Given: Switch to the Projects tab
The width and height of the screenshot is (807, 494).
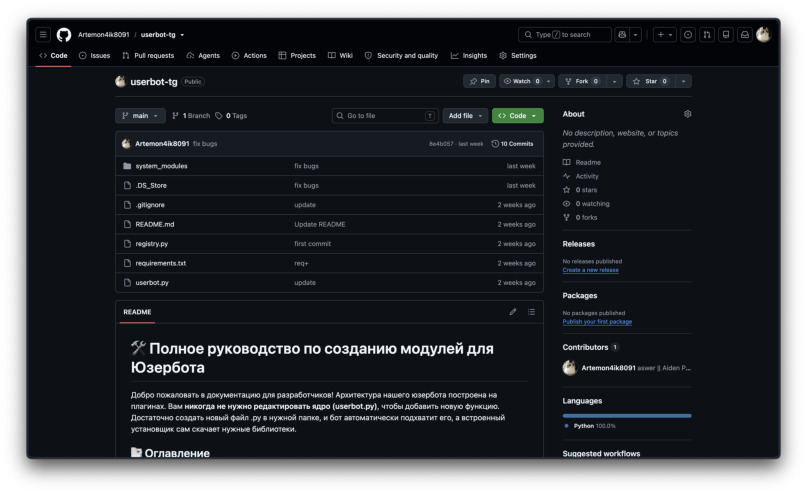Looking at the screenshot, I should pyautogui.click(x=297, y=56).
